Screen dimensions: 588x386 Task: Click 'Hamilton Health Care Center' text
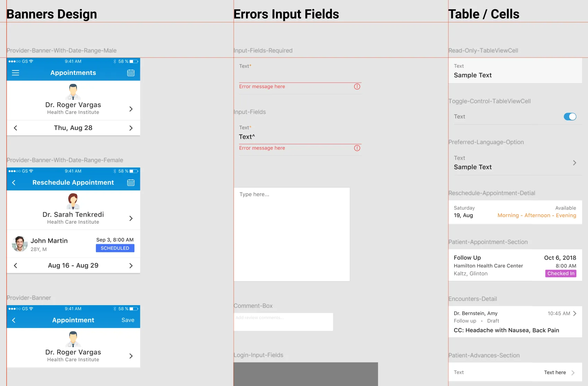(488, 266)
